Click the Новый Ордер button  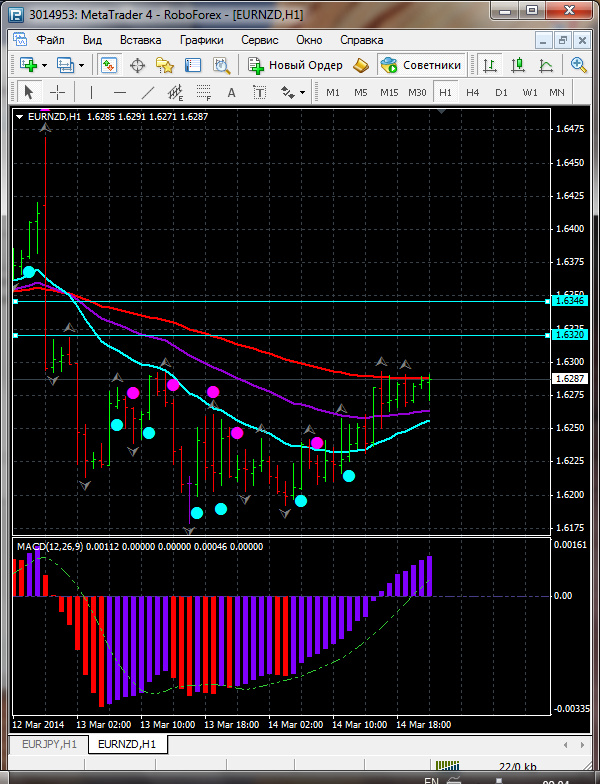[x=295, y=66]
